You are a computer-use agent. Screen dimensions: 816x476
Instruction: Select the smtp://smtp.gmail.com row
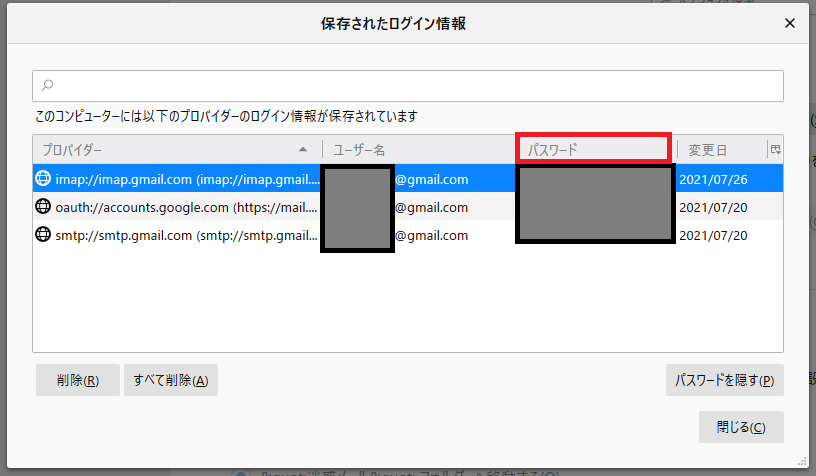(407, 235)
